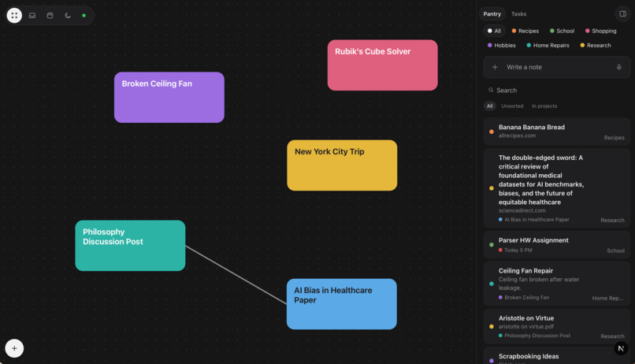Click green dot on Parser HW Assignment note
This screenshot has height=364, width=635.
coord(492,244)
